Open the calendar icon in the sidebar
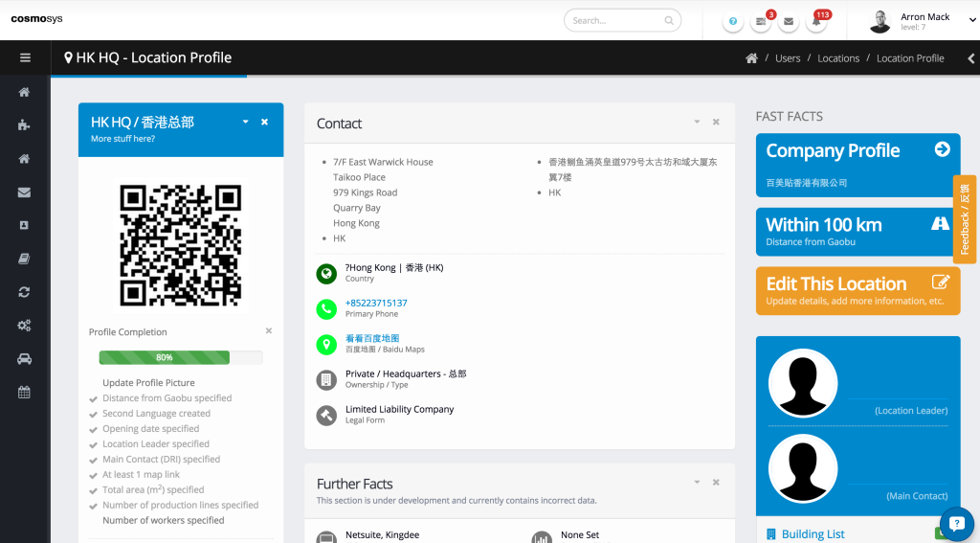The image size is (980, 543). tap(24, 393)
